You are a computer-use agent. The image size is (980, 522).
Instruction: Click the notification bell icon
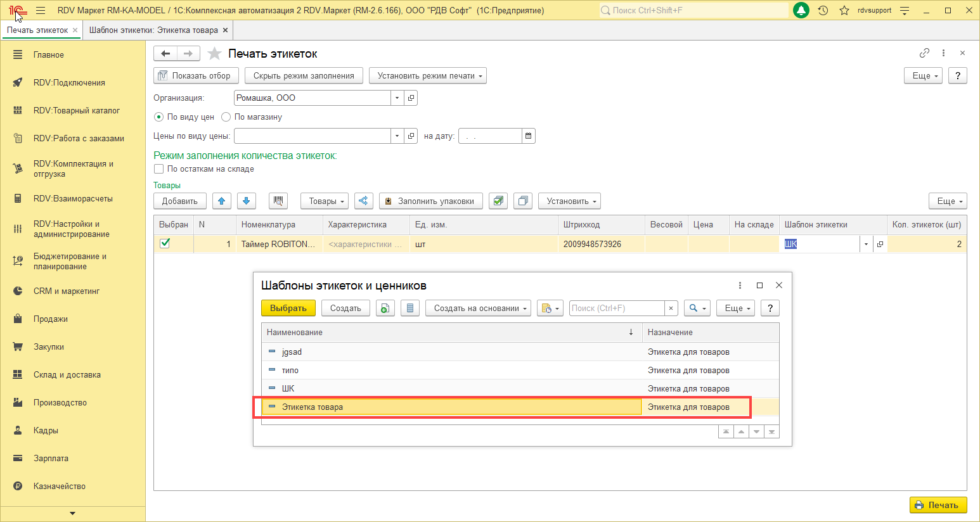coord(801,10)
